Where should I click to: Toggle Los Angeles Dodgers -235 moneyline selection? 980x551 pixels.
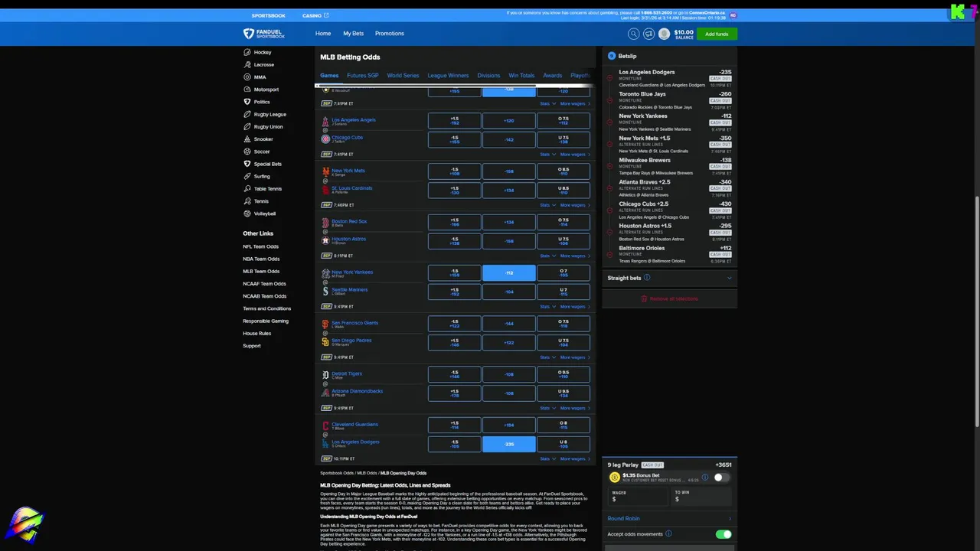click(x=509, y=444)
